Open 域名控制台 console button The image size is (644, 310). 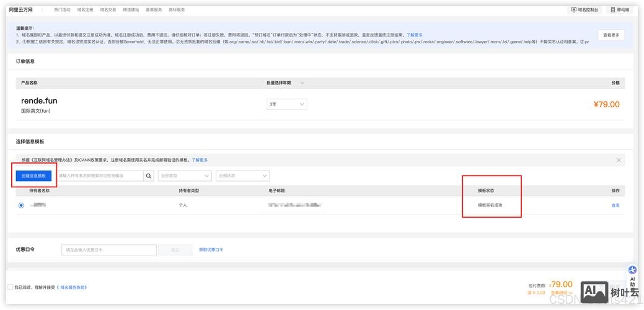[584, 10]
